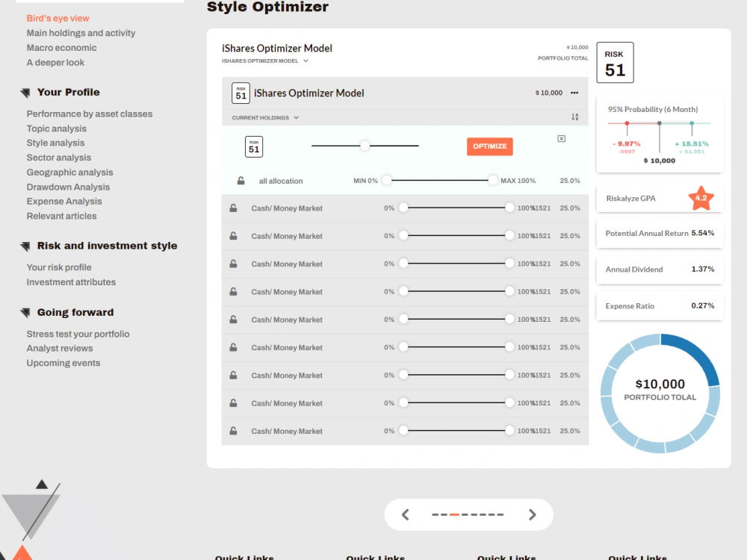The height and width of the screenshot is (560, 747).
Task: Expand the CURRENT HOLDINGS dropdown
Action: (x=265, y=118)
